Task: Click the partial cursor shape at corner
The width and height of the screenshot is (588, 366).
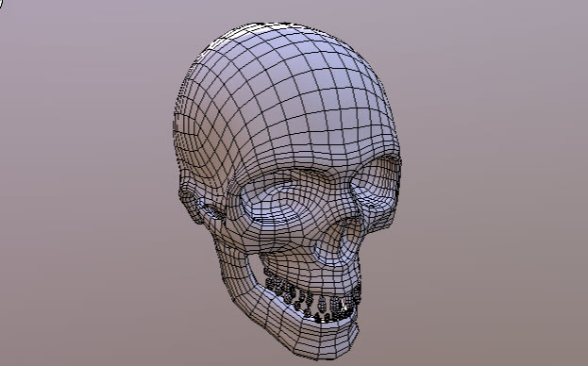Action: pos(2,5)
